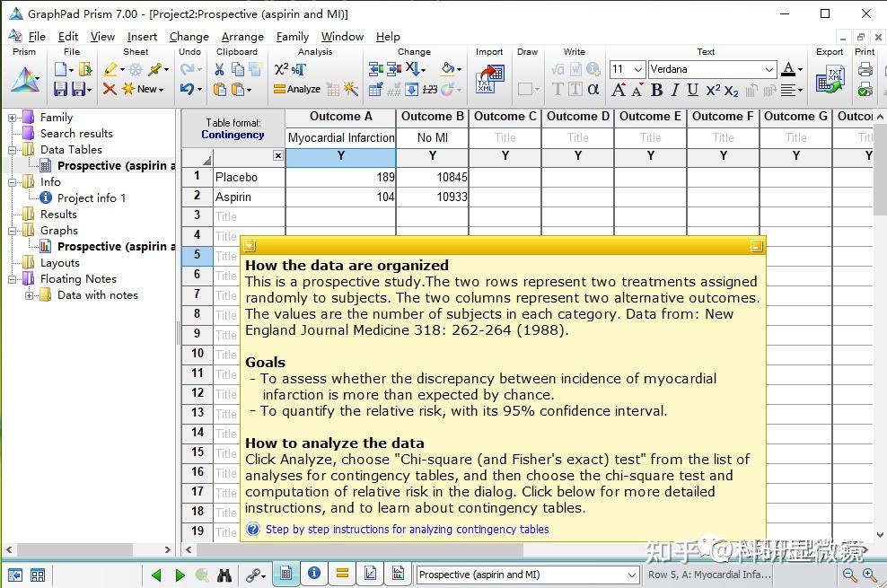Click the color scheme wheel icon
This screenshot has width=887, height=588.
point(449,90)
